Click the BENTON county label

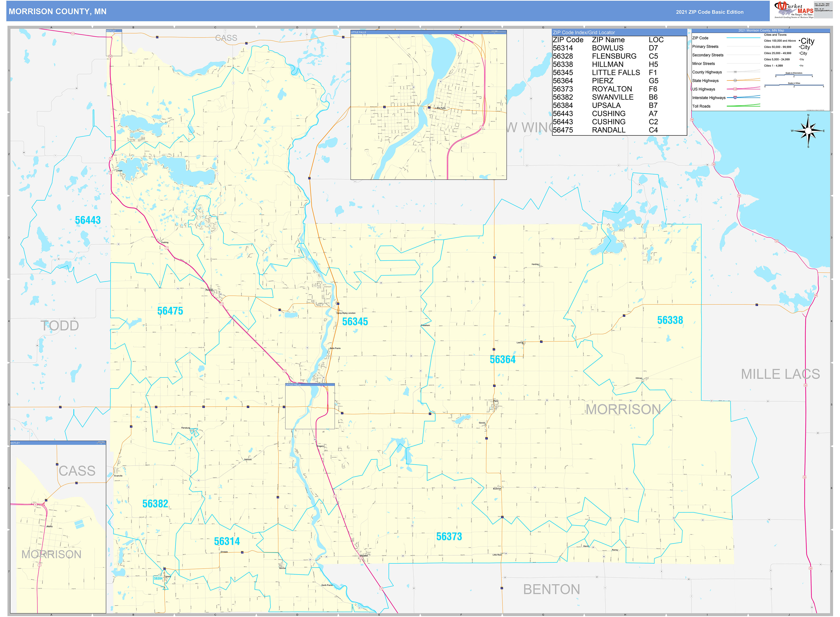551,590
